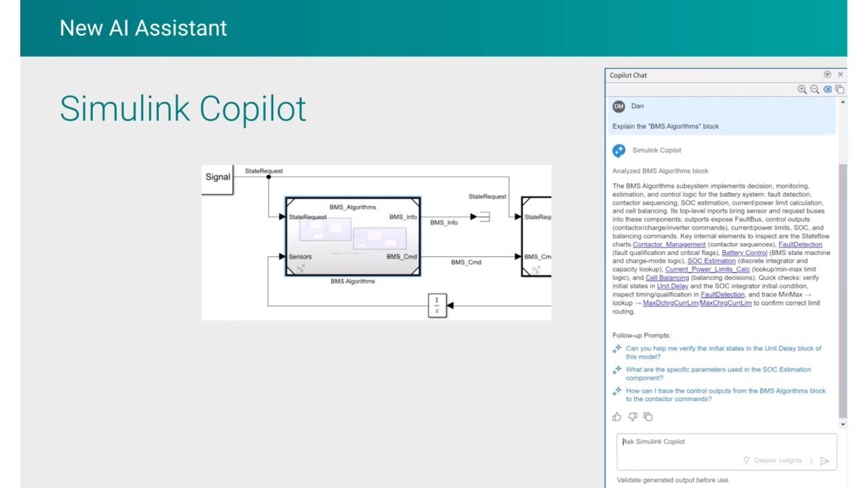Screen dimensions: 868x488
Task: Give the response a thumbs down
Action: (632, 417)
